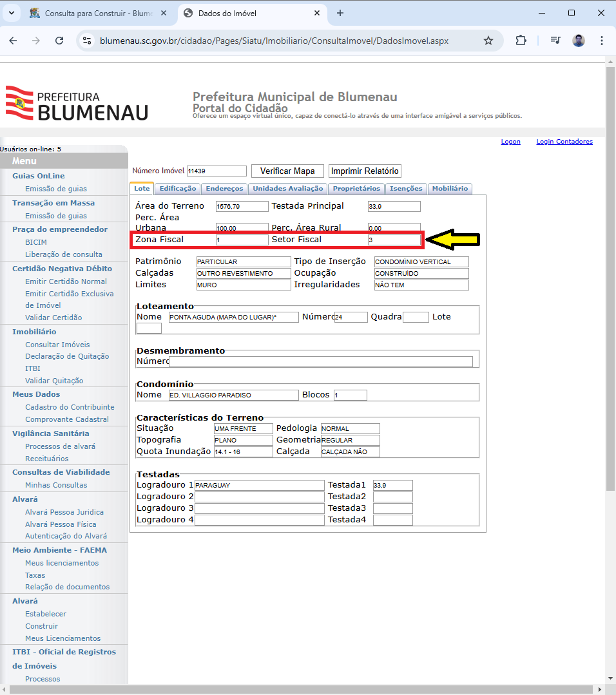Follow the Login Contadores link
616x695 pixels.
[x=564, y=142]
